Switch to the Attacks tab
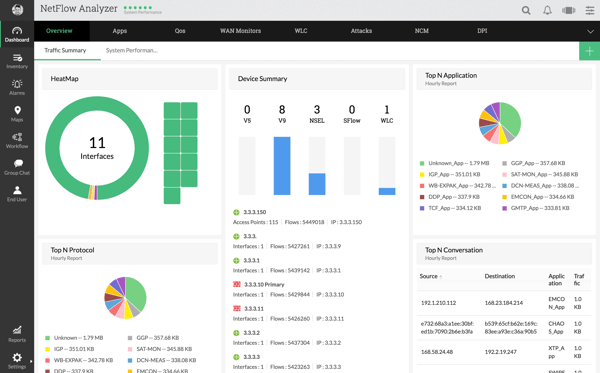Viewport: 600px width, 373px height. point(361,31)
